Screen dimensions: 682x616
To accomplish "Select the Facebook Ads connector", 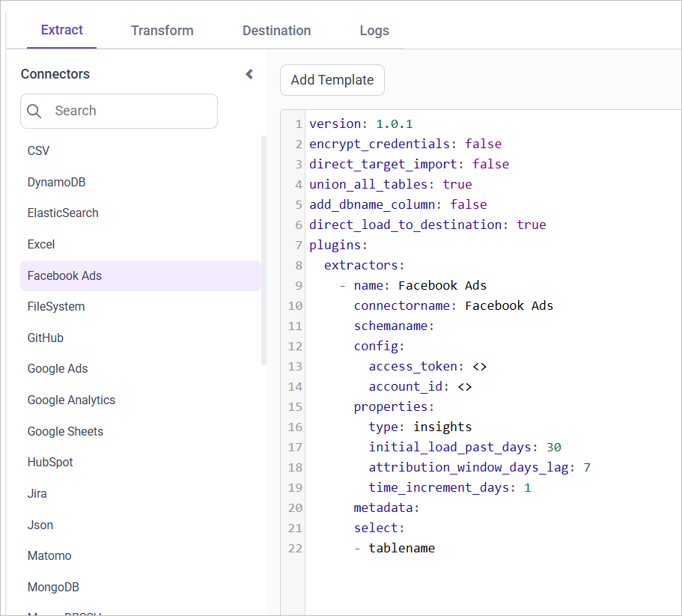I will pyautogui.click(x=64, y=275).
